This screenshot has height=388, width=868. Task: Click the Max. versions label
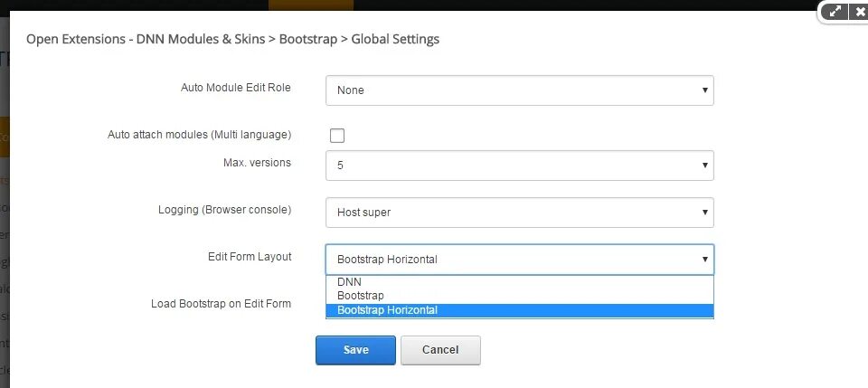(x=257, y=162)
